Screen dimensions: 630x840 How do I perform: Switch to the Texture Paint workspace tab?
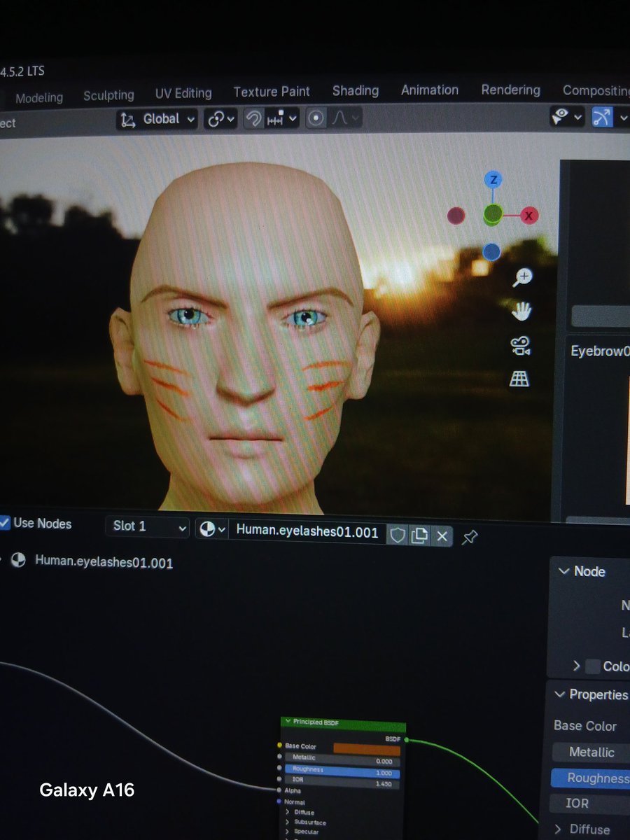click(272, 92)
